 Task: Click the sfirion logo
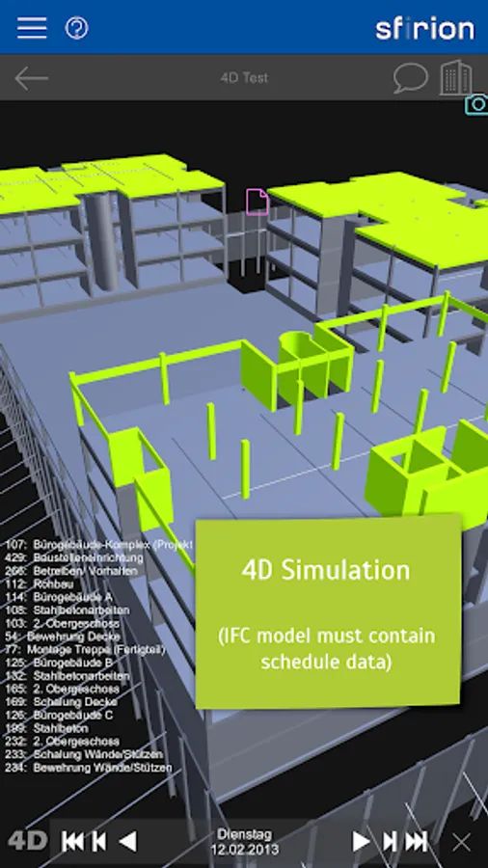coord(425,28)
